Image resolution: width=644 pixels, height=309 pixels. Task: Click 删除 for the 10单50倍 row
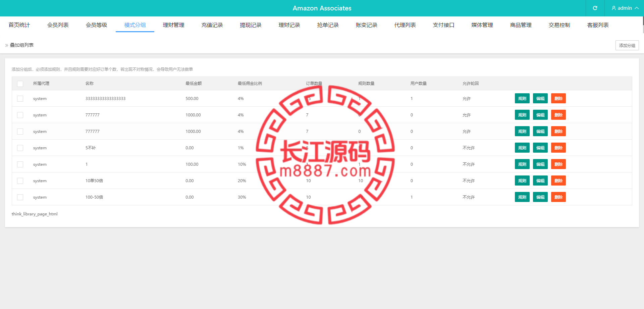pos(558,181)
